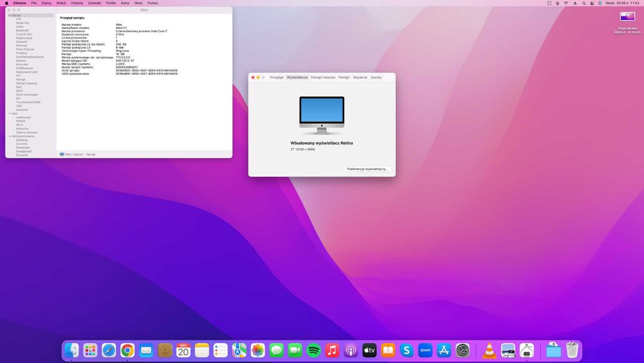The image size is (644, 363).
Task: Select Wi-Fi under Sieć in sidebar
Action: 19,124
